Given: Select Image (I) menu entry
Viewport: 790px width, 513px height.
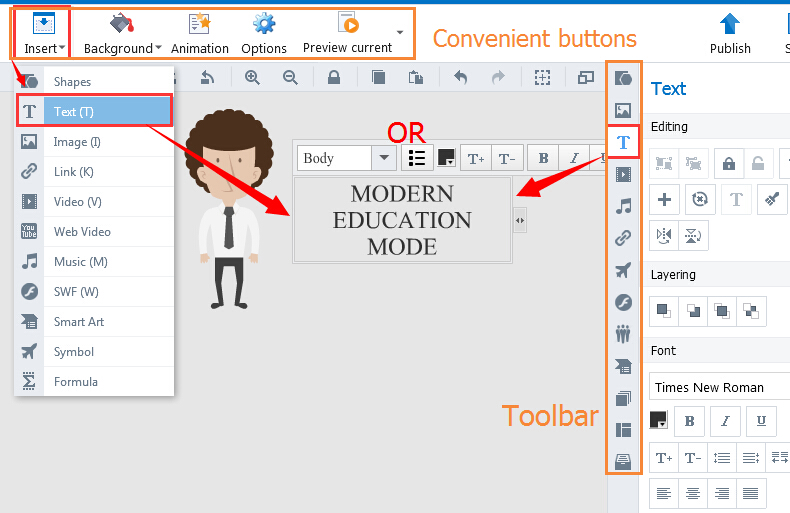Looking at the screenshot, I should [x=94, y=142].
